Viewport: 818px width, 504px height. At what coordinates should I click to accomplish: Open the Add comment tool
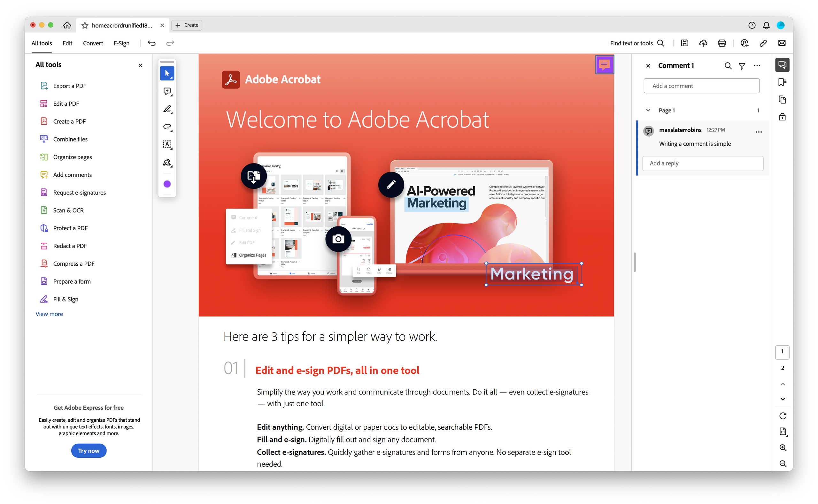167,91
